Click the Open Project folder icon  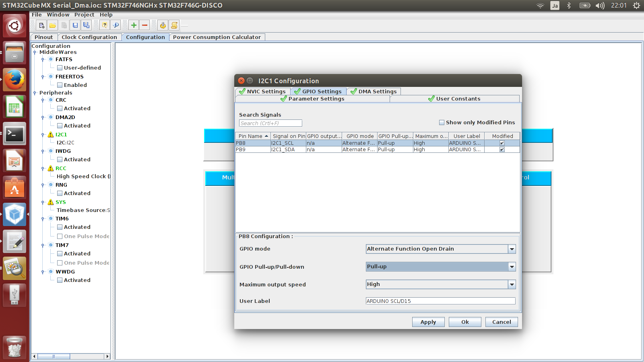pos(53,25)
